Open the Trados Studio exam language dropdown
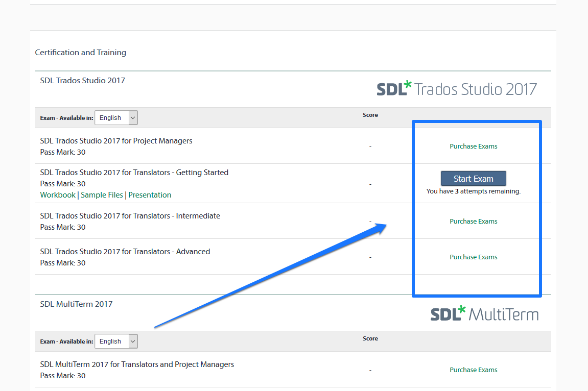 pos(116,117)
